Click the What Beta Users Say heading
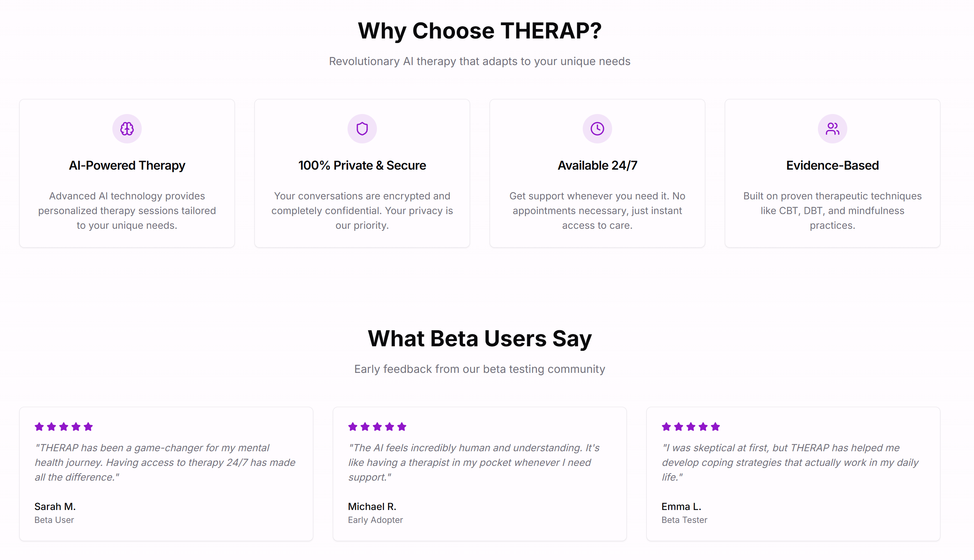 pyautogui.click(x=479, y=338)
